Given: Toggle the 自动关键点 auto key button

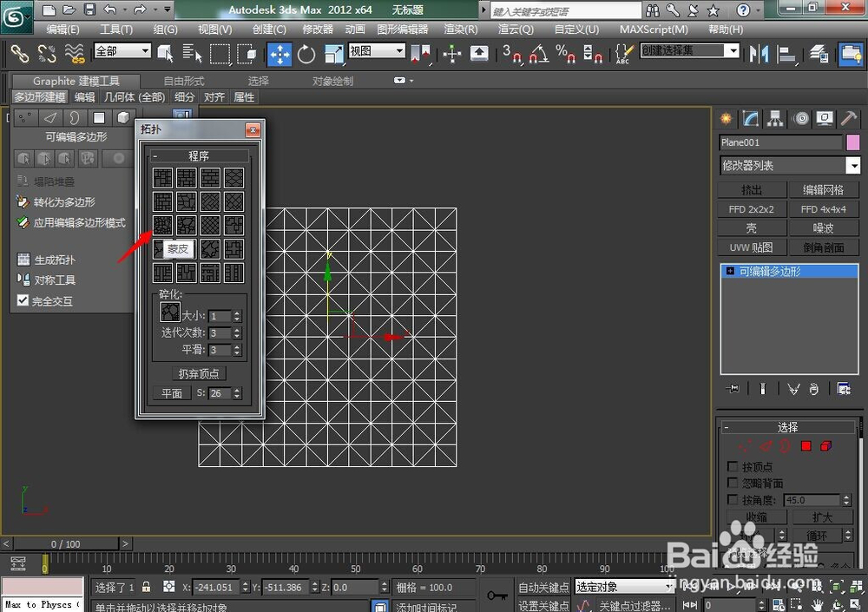Looking at the screenshot, I should point(542,587).
